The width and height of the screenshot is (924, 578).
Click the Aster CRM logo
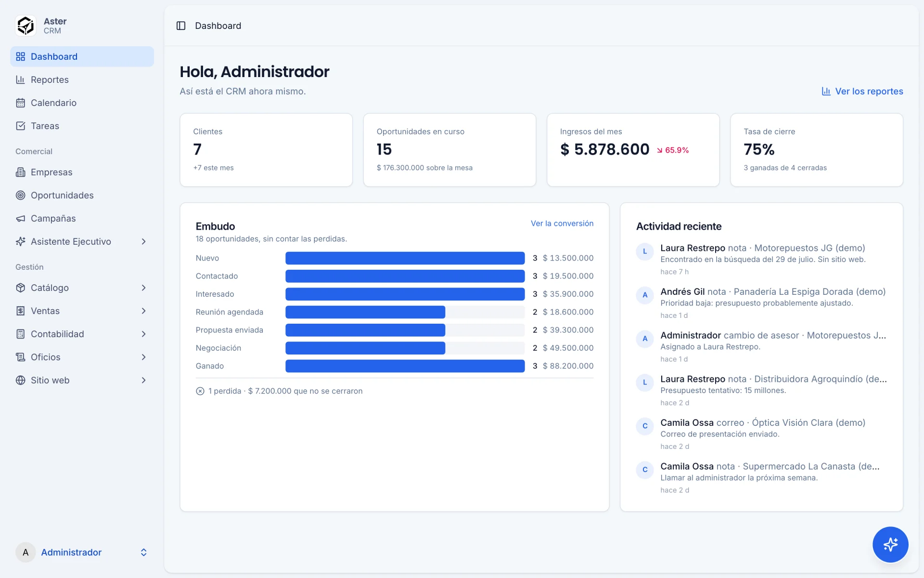[x=26, y=26]
